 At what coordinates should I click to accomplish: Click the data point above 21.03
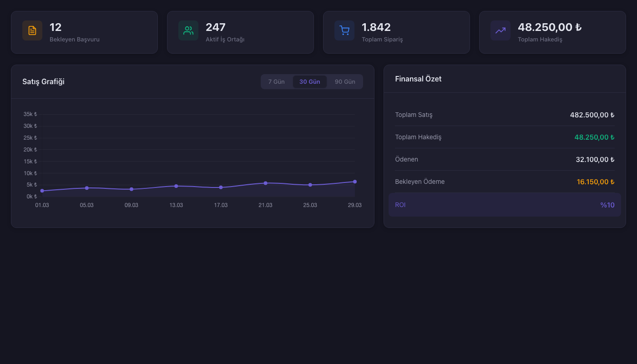point(265,183)
